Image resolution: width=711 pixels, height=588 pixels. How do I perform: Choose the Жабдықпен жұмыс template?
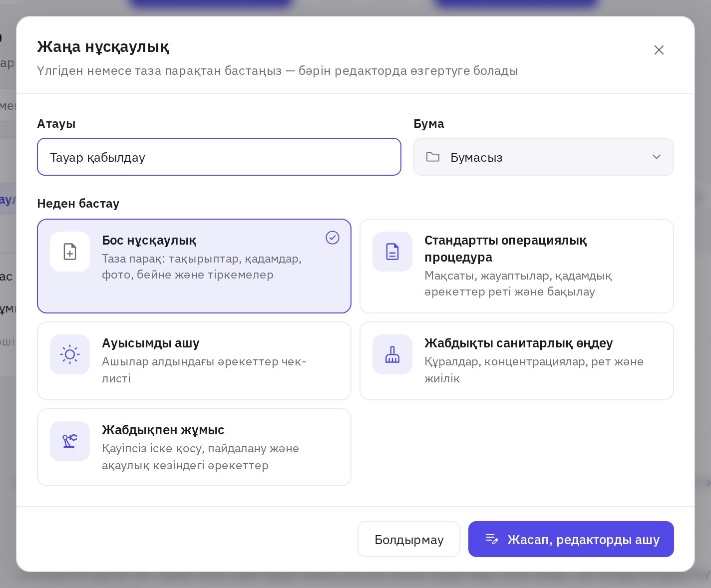pos(194,447)
